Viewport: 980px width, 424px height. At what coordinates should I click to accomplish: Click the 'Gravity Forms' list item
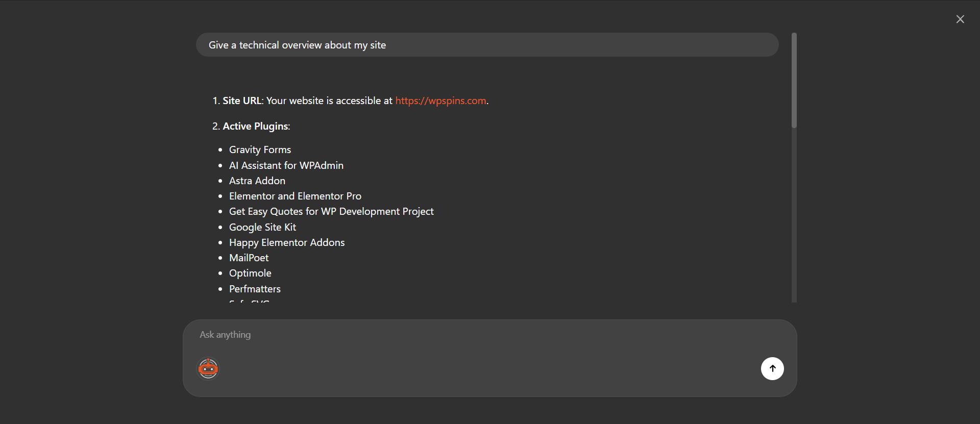coord(260,150)
